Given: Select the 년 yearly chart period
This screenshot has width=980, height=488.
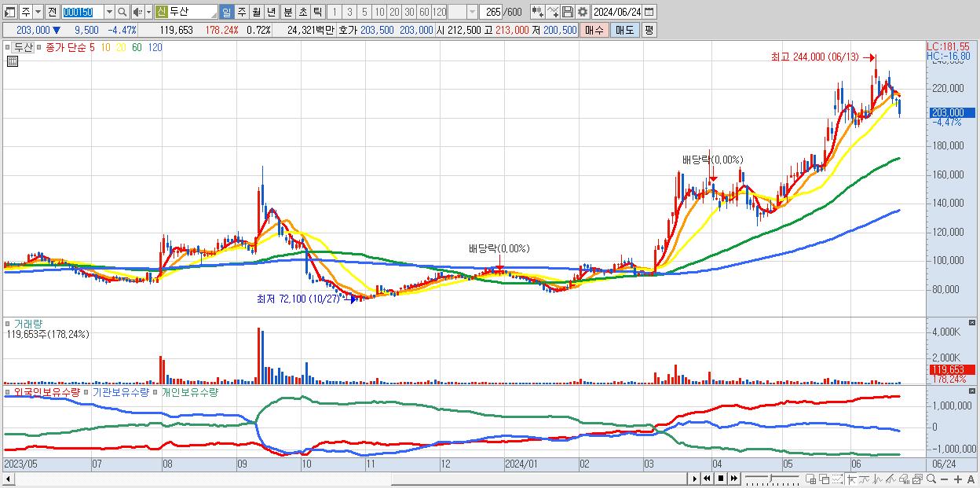Looking at the screenshot, I should (272, 12).
